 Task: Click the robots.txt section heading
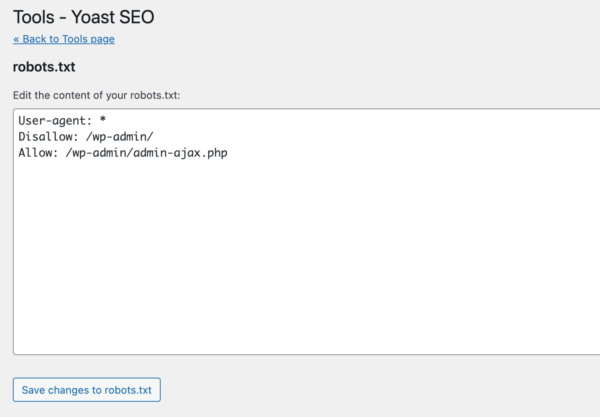44,67
